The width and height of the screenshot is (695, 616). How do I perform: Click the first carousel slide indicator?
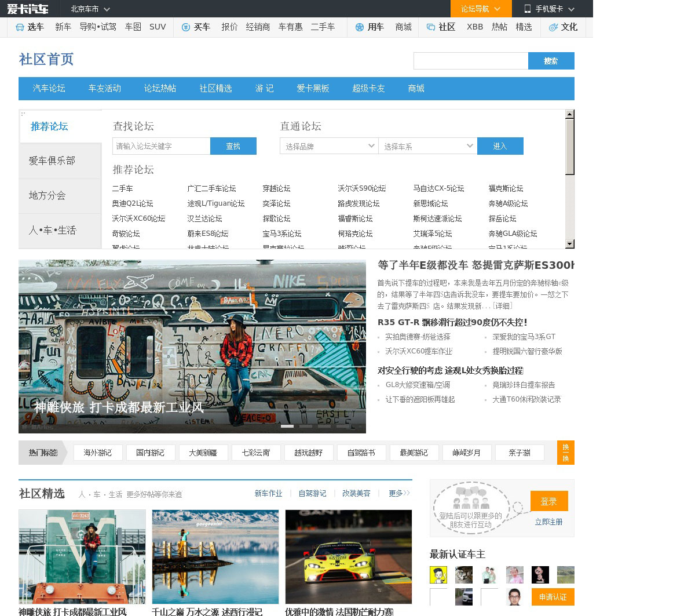pos(287,426)
